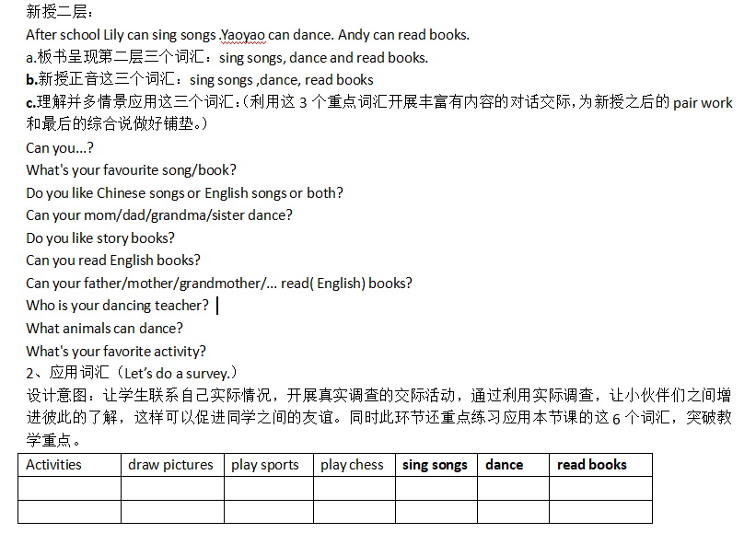Click 'Who is your dancing teacher?'

[x=117, y=306]
